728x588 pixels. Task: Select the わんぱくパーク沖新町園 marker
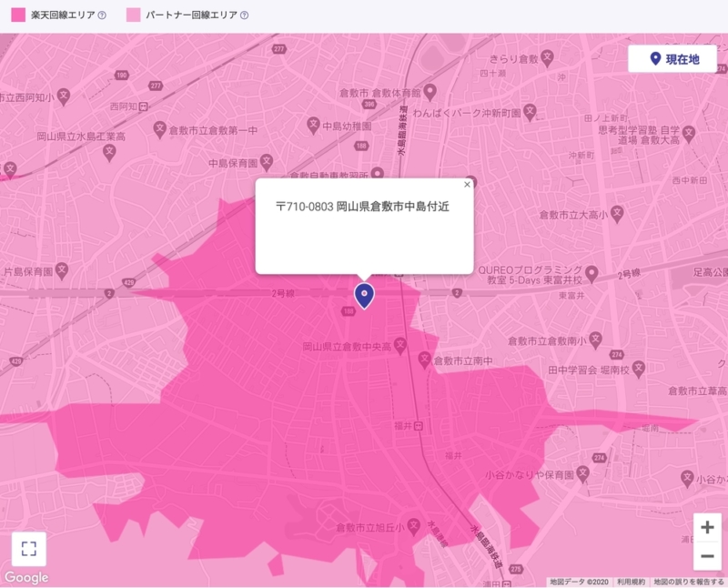click(x=531, y=112)
